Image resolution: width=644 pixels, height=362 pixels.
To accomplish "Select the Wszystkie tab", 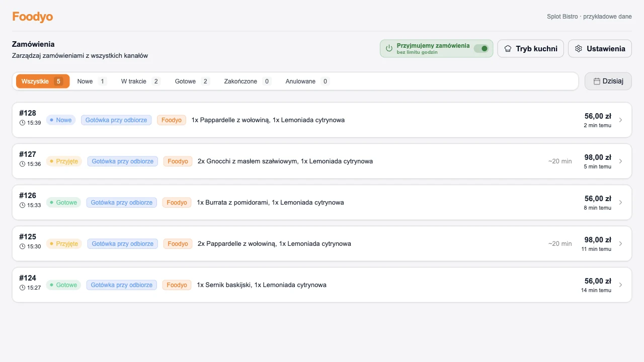I will pos(43,81).
